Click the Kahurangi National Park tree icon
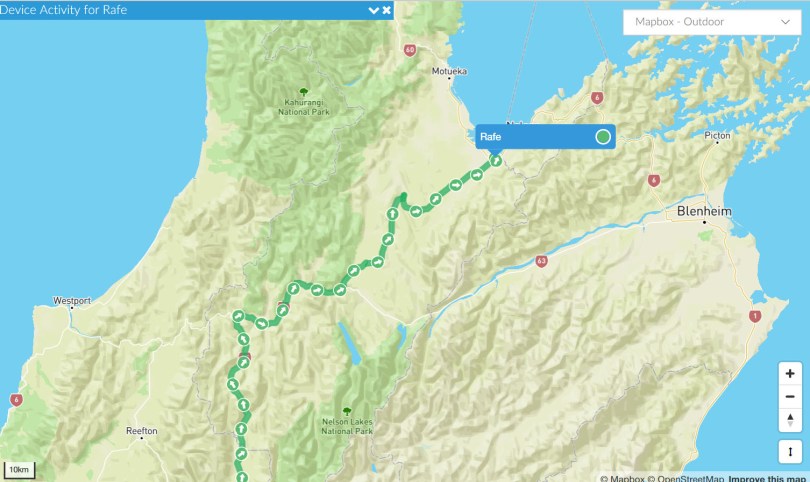The height and width of the screenshot is (482, 810). [x=304, y=92]
